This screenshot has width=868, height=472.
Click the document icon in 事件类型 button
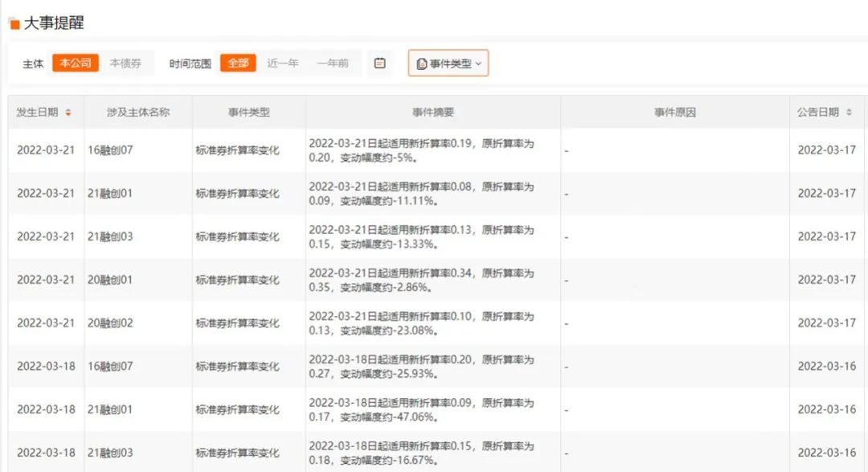pos(422,64)
